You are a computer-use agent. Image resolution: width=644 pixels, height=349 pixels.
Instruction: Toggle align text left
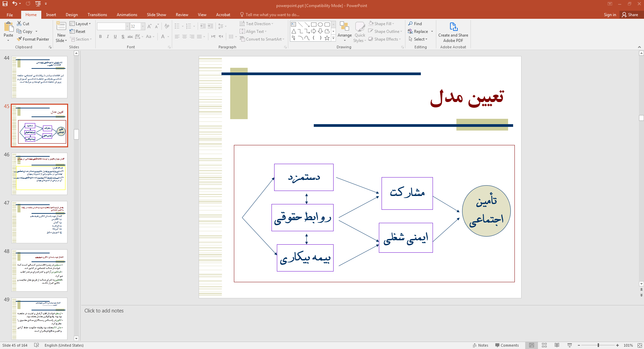click(177, 37)
